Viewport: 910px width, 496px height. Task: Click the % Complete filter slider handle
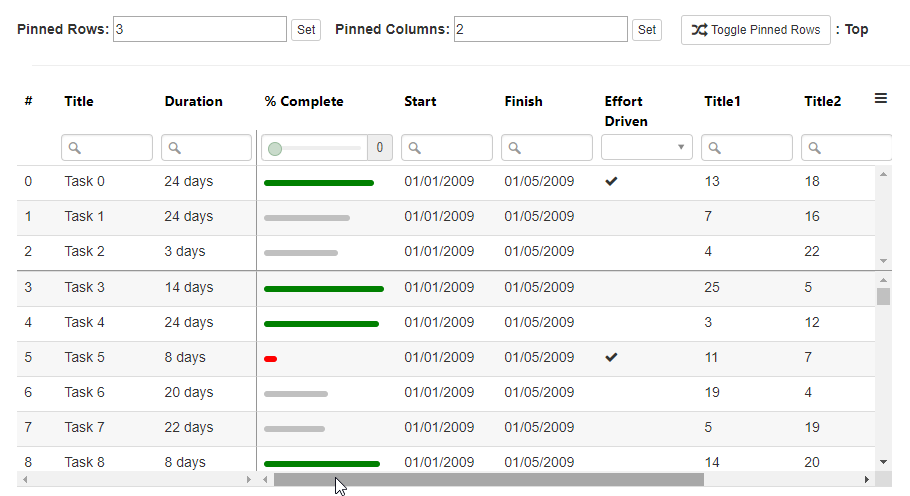coord(275,149)
